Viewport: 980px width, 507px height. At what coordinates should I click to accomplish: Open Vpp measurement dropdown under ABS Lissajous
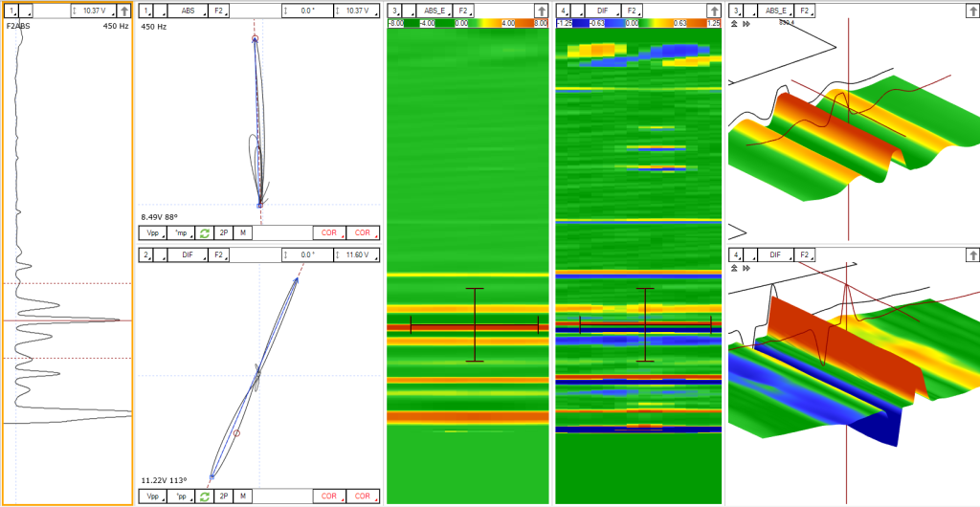tap(153, 232)
